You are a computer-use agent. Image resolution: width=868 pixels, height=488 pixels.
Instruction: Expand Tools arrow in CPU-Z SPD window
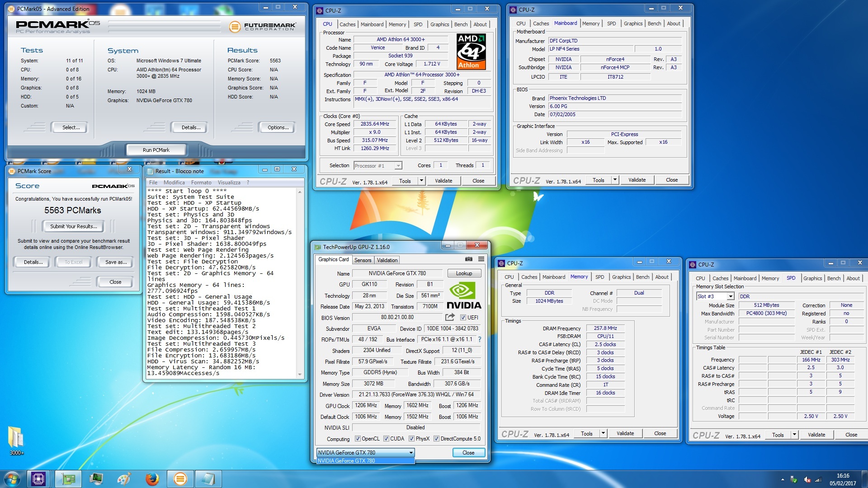[x=794, y=435]
